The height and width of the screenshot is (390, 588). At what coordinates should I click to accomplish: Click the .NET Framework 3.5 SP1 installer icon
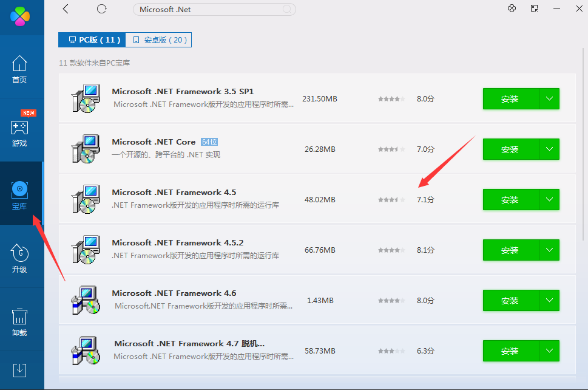[x=86, y=98]
